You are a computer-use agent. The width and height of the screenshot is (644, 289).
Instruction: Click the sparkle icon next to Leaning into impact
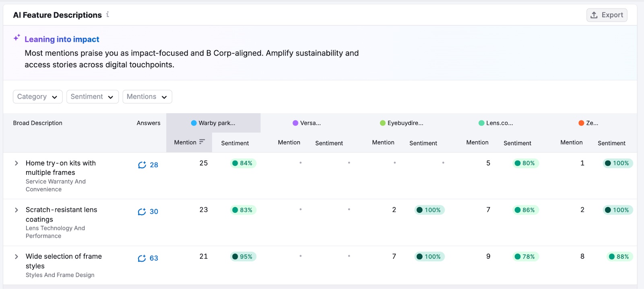[x=17, y=38]
